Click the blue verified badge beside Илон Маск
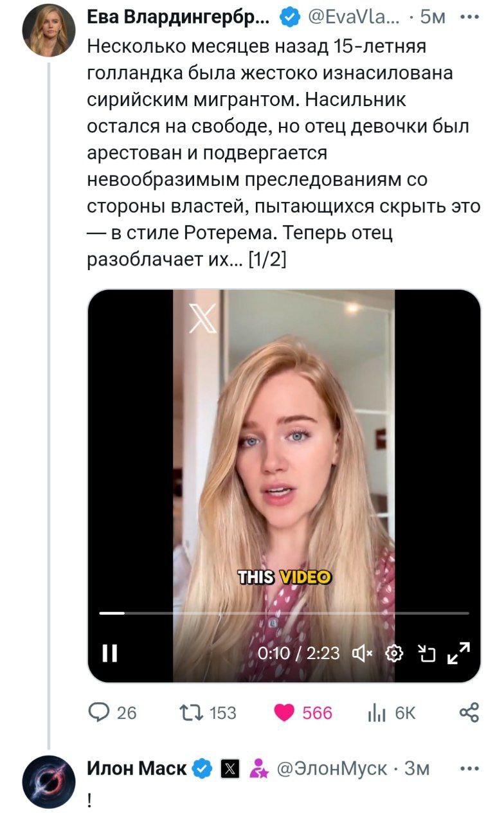This screenshot has height=823, width=504. (203, 768)
